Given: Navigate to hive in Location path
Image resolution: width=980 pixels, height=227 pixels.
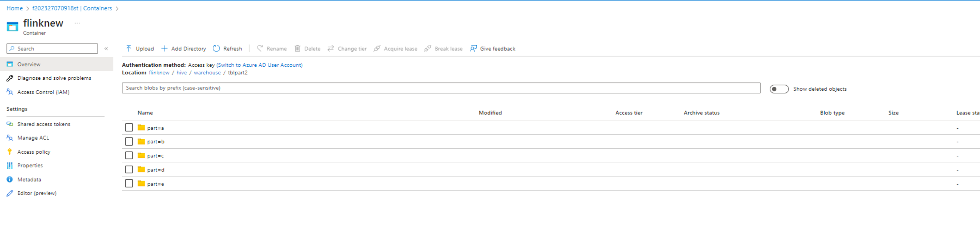Looking at the screenshot, I should (x=182, y=73).
